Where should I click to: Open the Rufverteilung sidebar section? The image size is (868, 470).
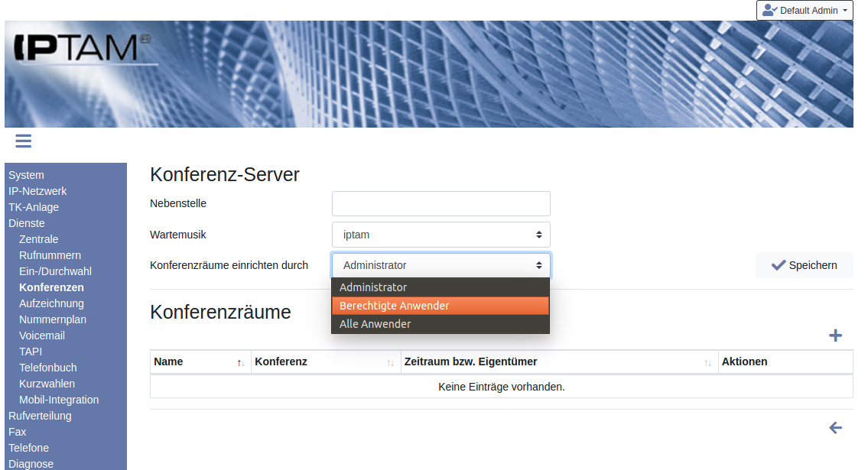[40, 416]
